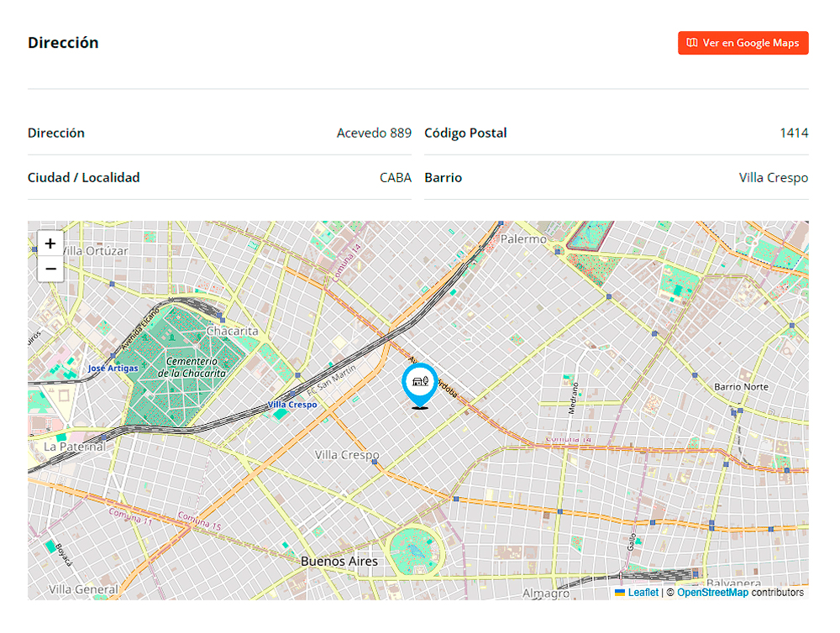Select the postal code 1414 value
This screenshot has height=633, width=840.
(x=794, y=133)
